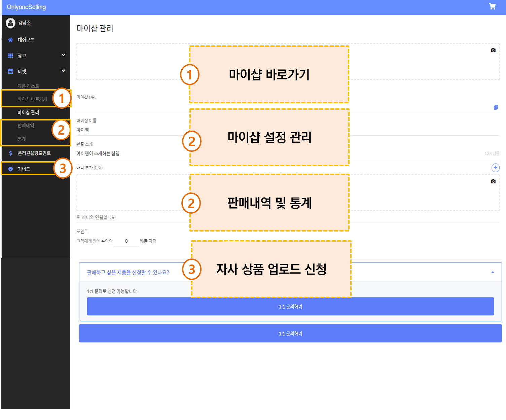This screenshot has width=506, height=420.
Task: Click the 1:1 문의하기 button inside FAQ panel
Action: 290,307
